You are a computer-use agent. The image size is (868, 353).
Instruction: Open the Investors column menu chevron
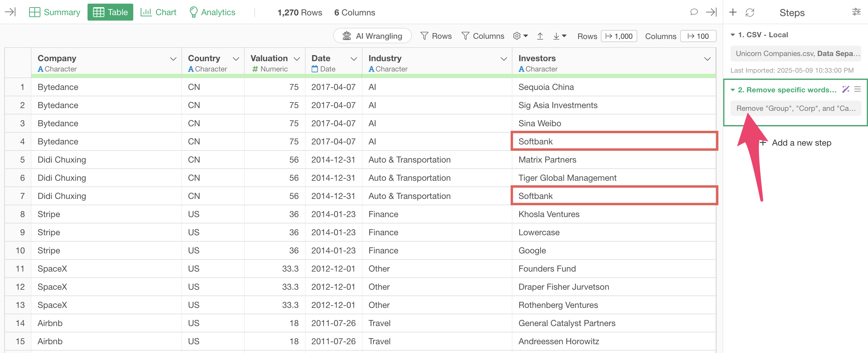pyautogui.click(x=707, y=59)
